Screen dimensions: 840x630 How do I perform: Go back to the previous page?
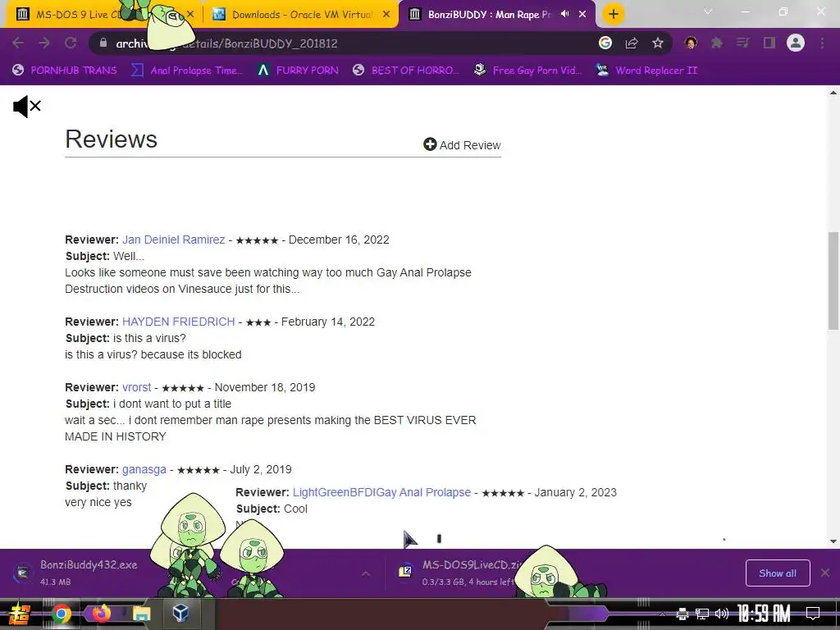(x=18, y=43)
